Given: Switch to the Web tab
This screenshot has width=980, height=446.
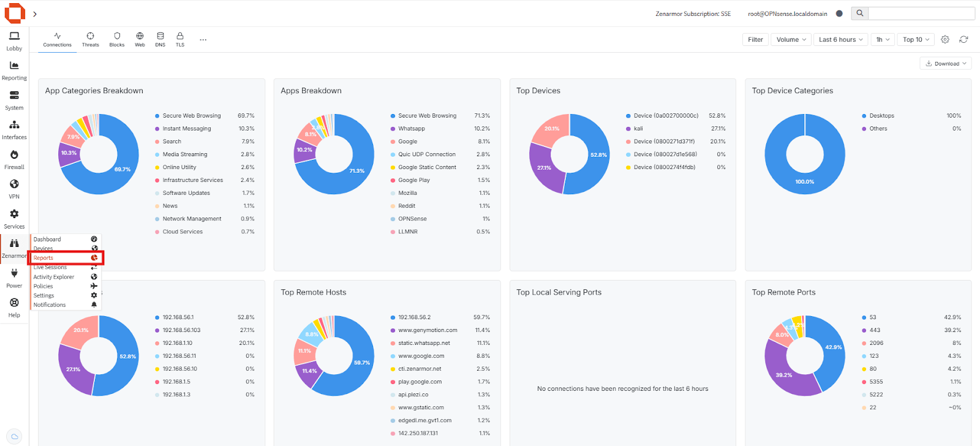Looking at the screenshot, I should point(140,40).
